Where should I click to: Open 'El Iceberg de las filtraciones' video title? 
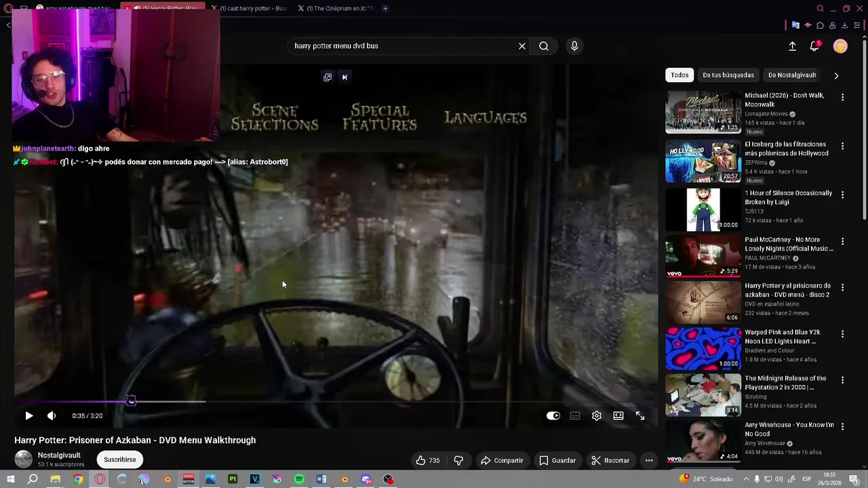(x=787, y=148)
